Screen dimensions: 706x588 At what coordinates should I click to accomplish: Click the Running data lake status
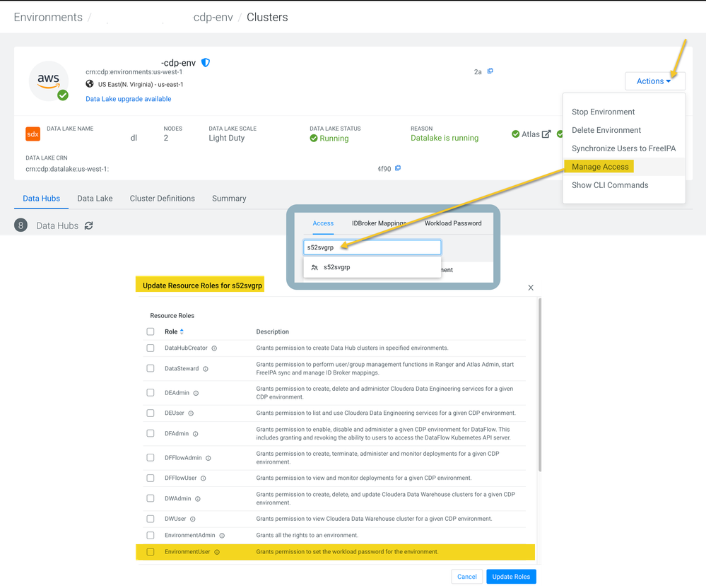click(329, 139)
